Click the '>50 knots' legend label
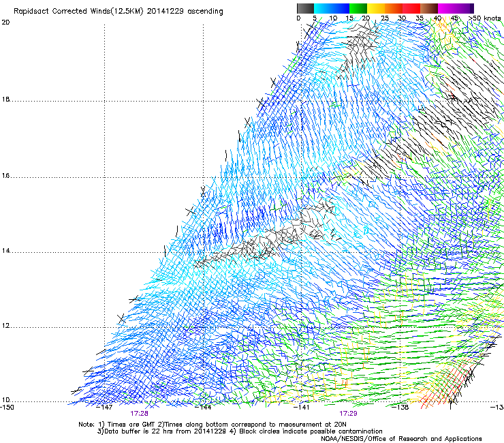Viewport: 504px width, 443px height. (485, 18)
